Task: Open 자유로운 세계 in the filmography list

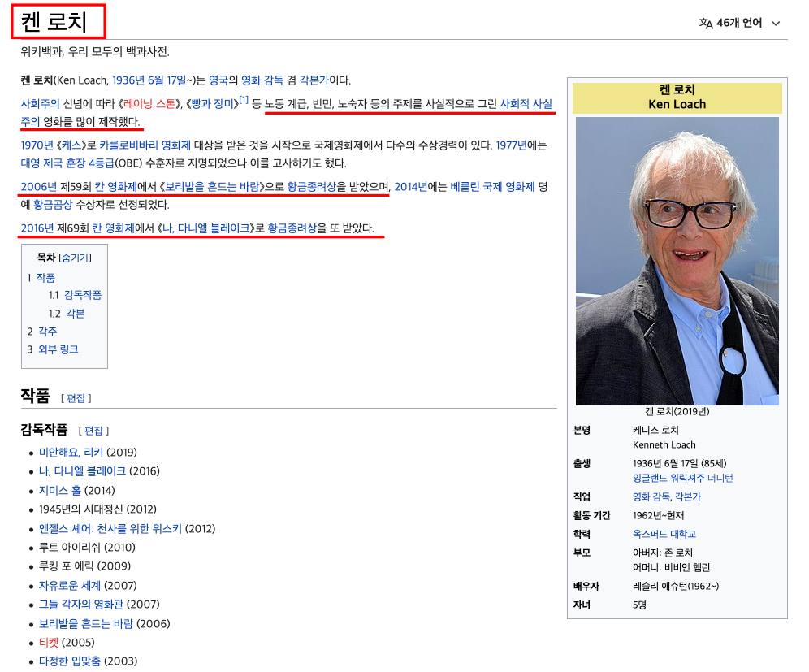Action: click(x=70, y=585)
